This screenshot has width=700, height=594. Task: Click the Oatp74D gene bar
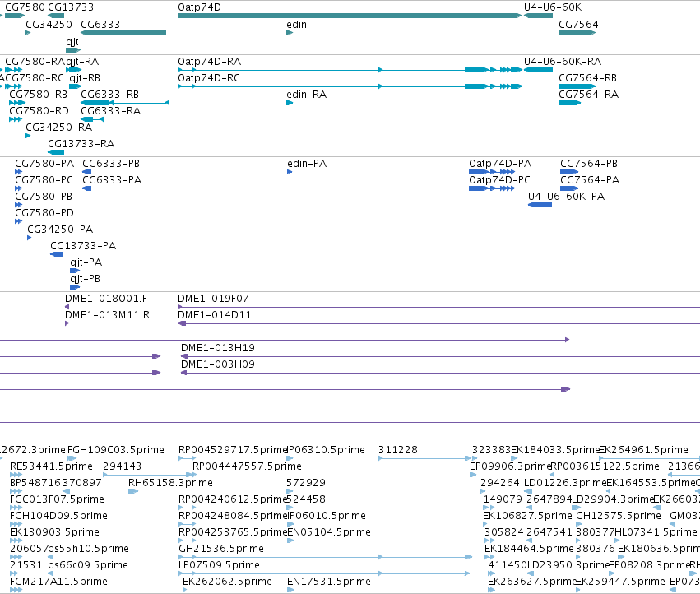(350, 16)
